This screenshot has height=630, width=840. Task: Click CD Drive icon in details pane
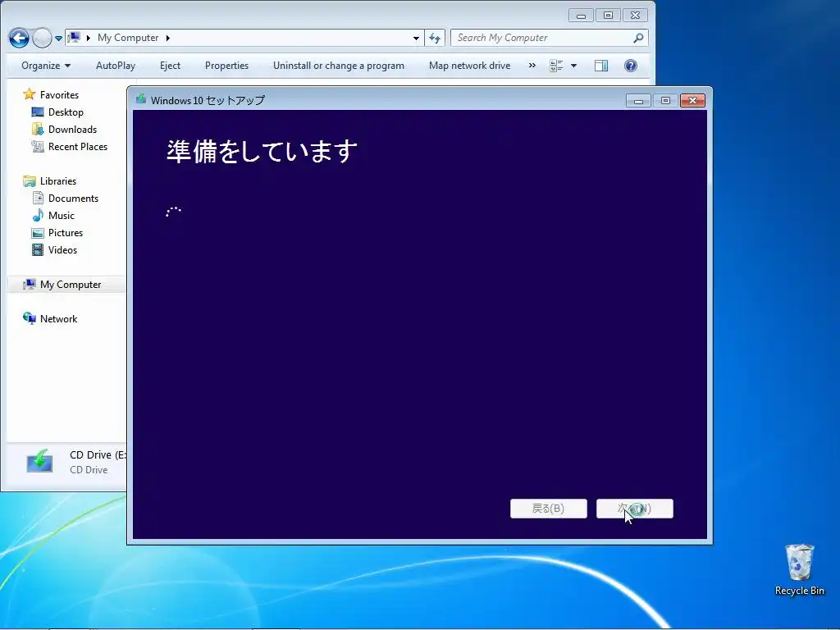click(x=39, y=461)
